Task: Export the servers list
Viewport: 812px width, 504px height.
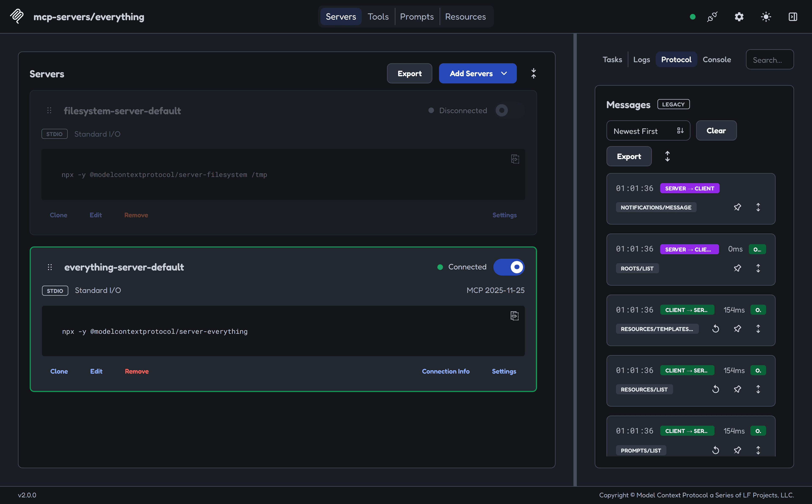Action: tap(410, 73)
